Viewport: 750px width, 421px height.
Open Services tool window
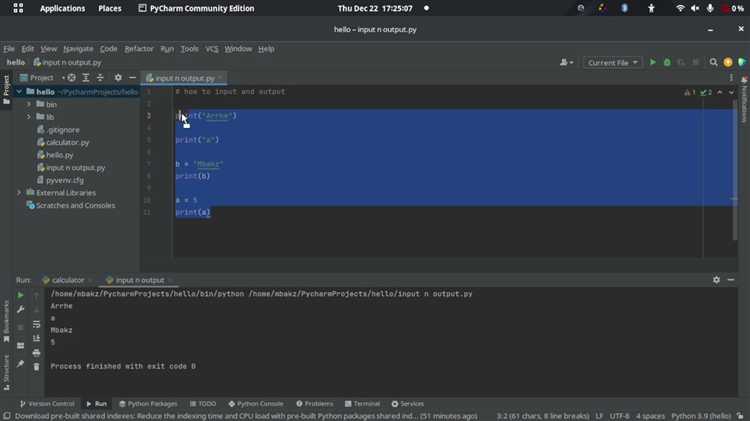(408, 404)
